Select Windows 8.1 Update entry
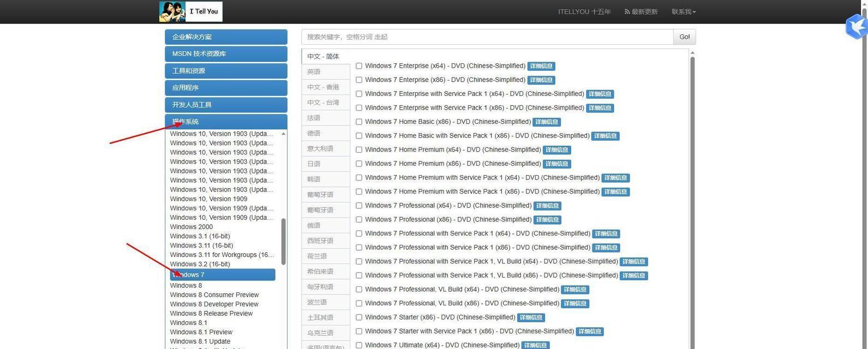The image size is (868, 349). pos(200,341)
